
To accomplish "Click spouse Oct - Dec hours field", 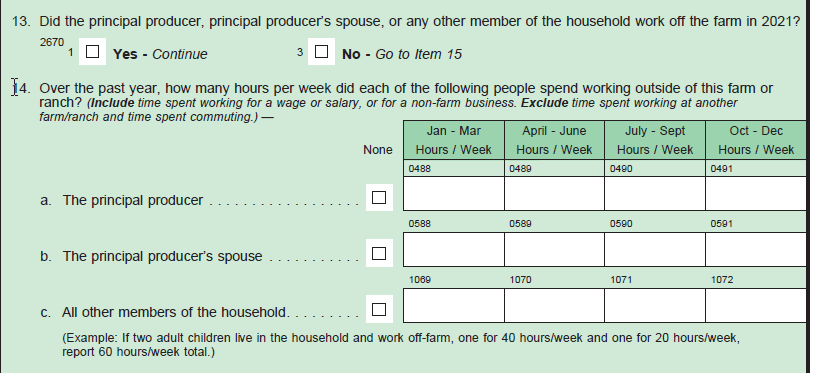I will tap(756, 250).
